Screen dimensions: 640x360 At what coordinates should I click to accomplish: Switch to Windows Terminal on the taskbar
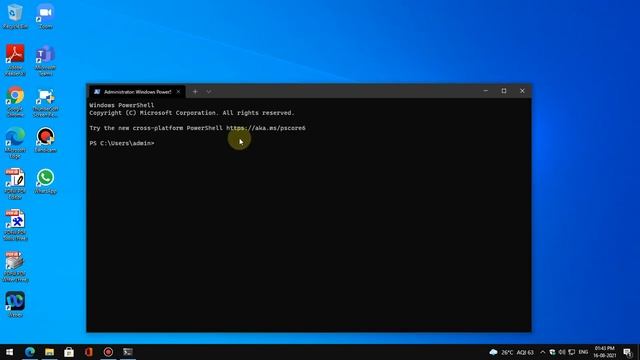click(x=128, y=352)
